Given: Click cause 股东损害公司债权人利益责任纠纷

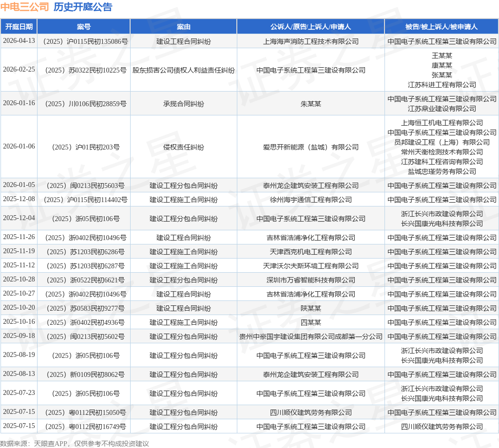Looking at the screenshot, I should pyautogui.click(x=184, y=70).
